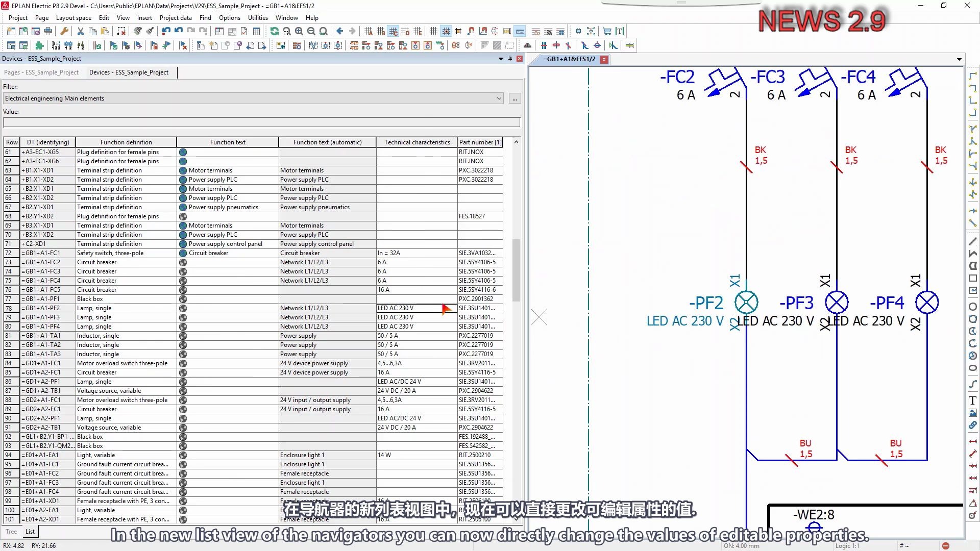980x551 pixels.
Task: Select the List view tab
Action: click(30, 532)
